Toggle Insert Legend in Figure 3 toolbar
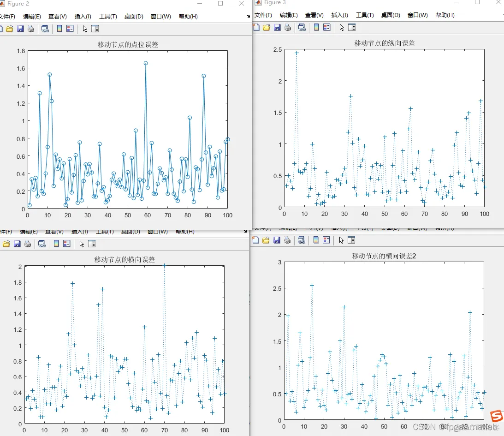Screen dimensions: 504x436 tap(326, 27)
